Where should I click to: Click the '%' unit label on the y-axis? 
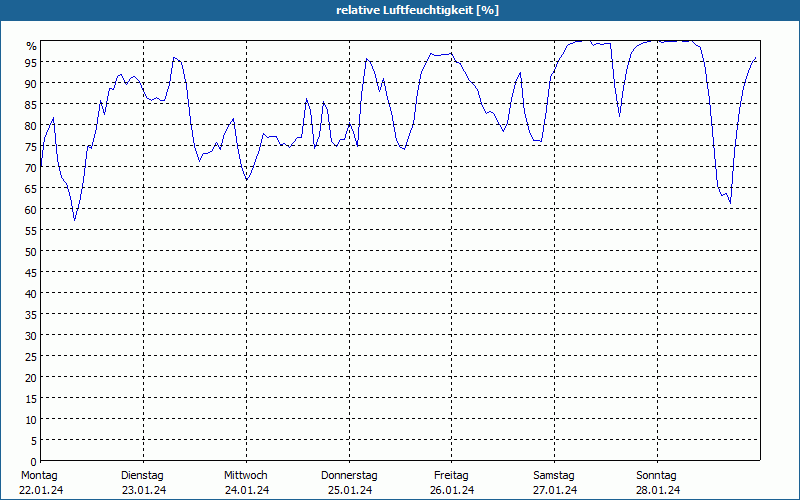pyautogui.click(x=32, y=46)
